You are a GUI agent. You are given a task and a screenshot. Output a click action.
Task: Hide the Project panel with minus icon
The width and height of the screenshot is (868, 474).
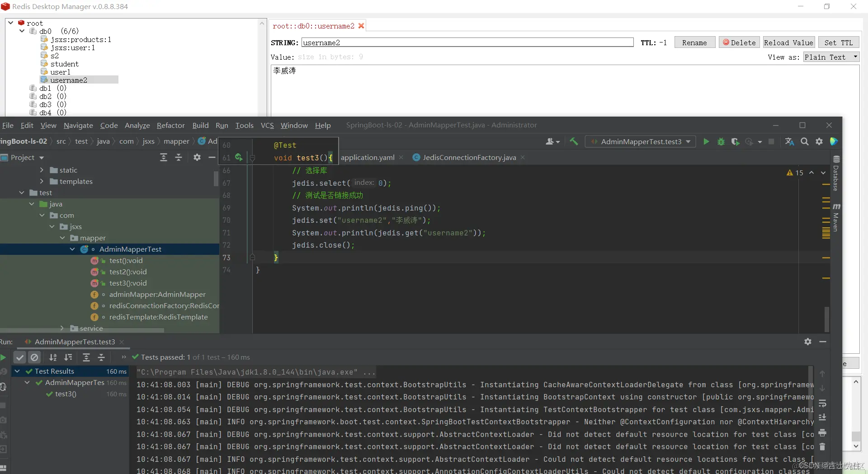[x=212, y=157]
